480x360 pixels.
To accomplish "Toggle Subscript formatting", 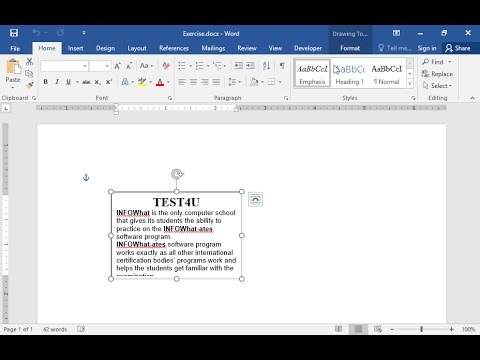I will click(97, 82).
